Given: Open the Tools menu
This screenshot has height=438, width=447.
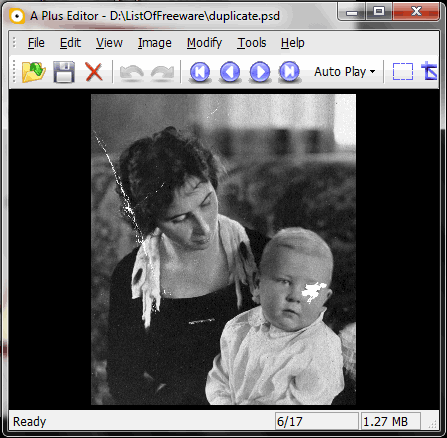Looking at the screenshot, I should point(252,43).
